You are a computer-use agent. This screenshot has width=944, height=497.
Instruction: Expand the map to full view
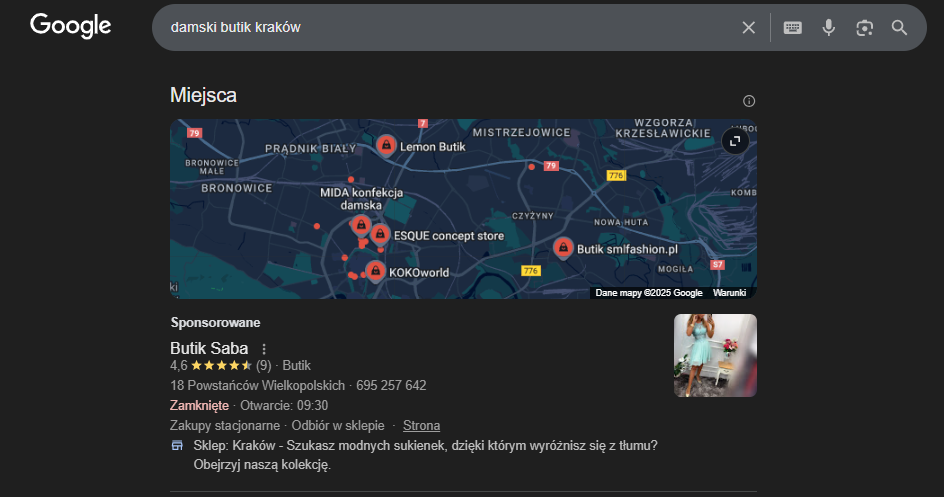[735, 141]
